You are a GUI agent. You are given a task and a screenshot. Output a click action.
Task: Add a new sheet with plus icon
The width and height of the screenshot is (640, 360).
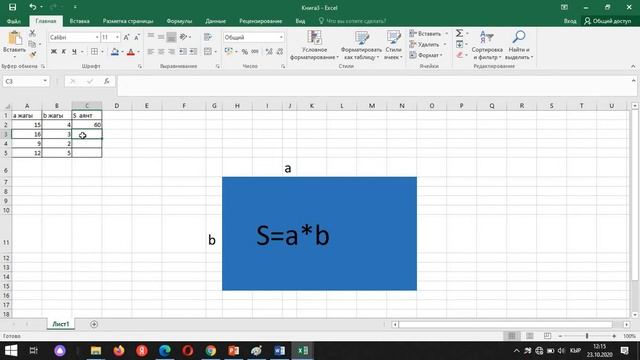point(94,324)
